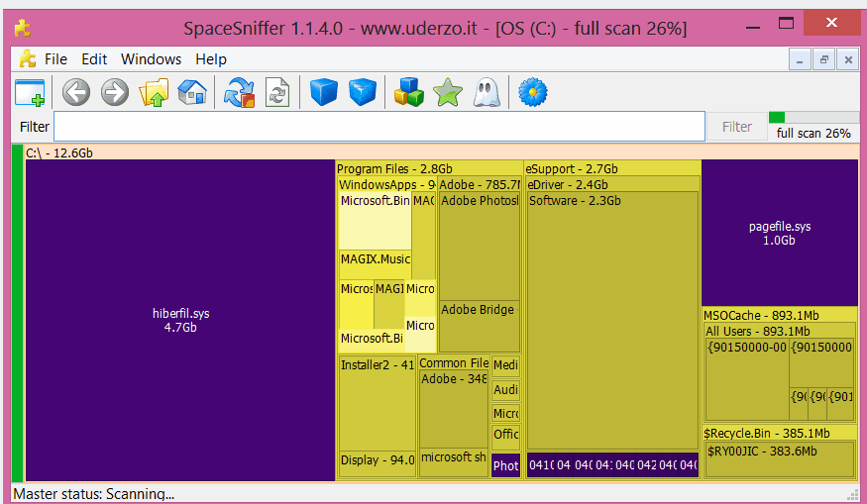Click the full scan 26% progress bar

[x=813, y=117]
